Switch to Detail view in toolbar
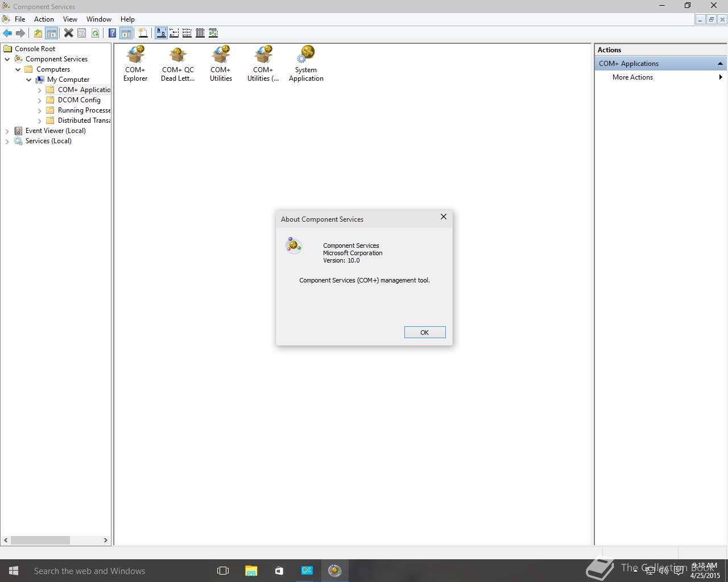Viewport: 728px width, 582px height. tap(200, 33)
